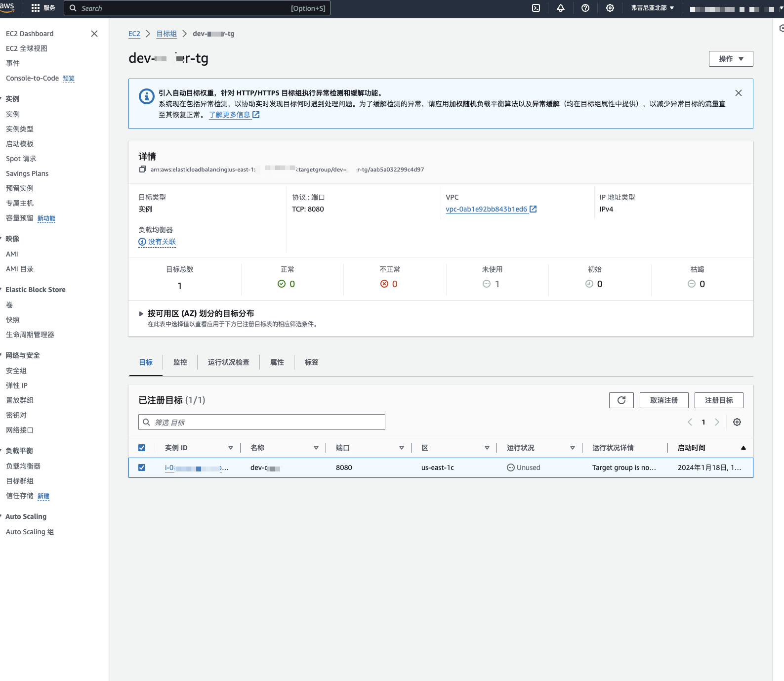
Task: Sort by launch time ascending arrow
Action: coord(743,448)
